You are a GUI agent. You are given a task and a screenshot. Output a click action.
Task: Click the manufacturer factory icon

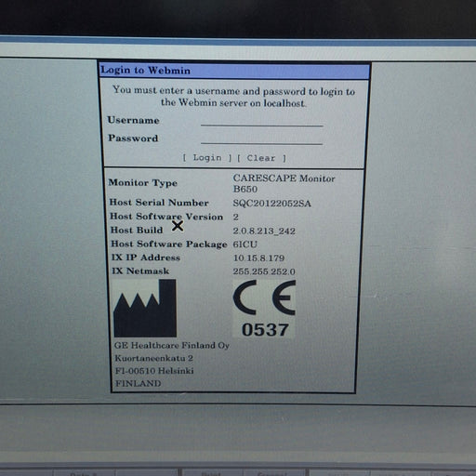point(145,308)
